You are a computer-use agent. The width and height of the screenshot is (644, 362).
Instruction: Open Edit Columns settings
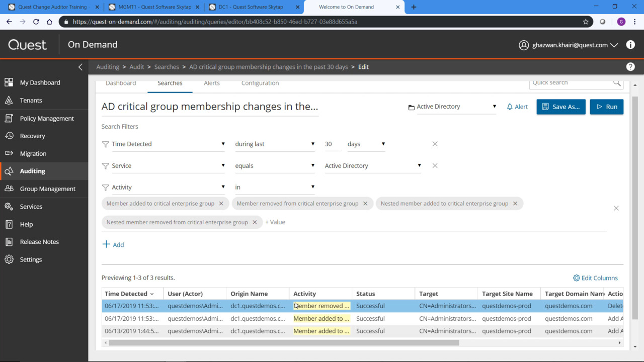595,278
